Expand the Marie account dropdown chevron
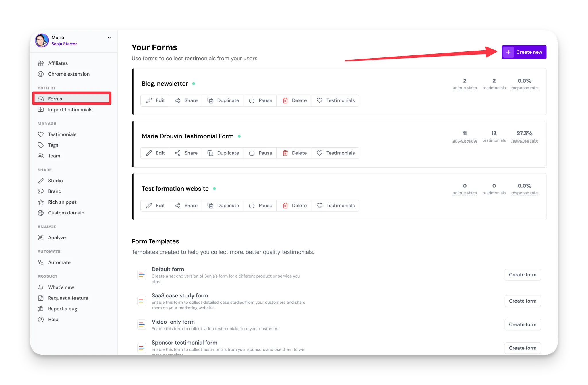588x385 pixels. pos(109,38)
